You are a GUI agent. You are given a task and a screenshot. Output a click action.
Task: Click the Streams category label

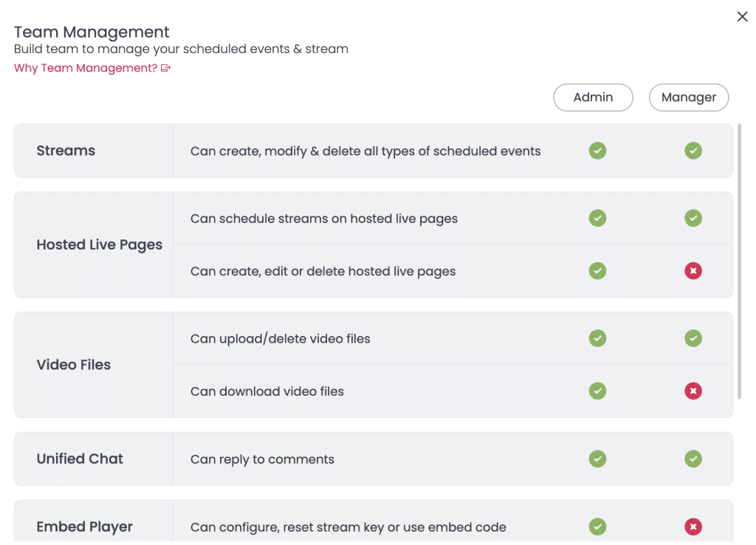coord(66,151)
